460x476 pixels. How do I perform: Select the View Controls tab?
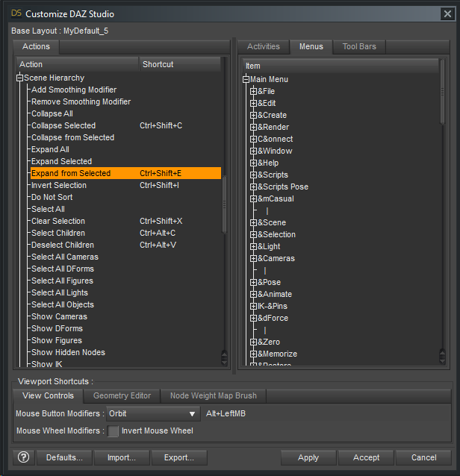pyautogui.click(x=48, y=396)
